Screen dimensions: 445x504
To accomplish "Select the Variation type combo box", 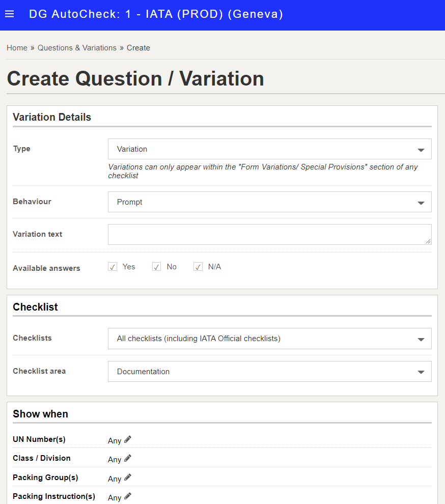I will 270,149.
